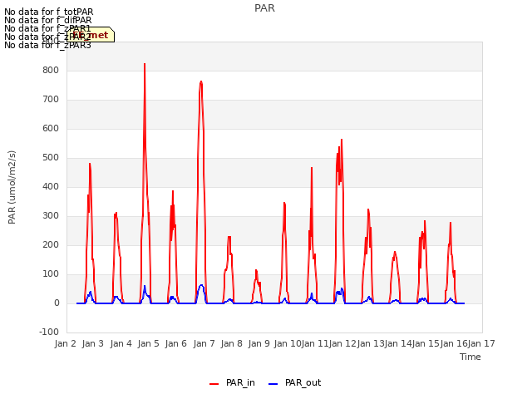Click the Jan 17 x-axis tick label
This screenshot has width=532, height=399.
tap(481, 343)
